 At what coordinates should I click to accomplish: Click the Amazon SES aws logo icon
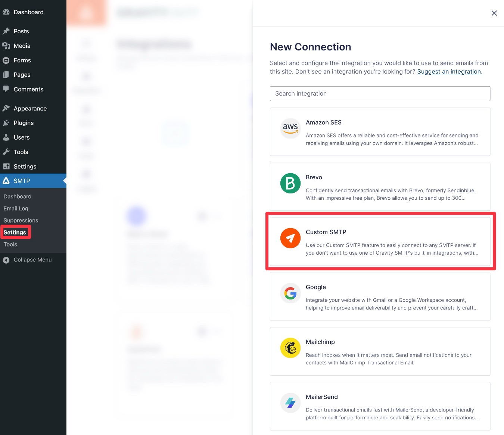[x=290, y=128]
